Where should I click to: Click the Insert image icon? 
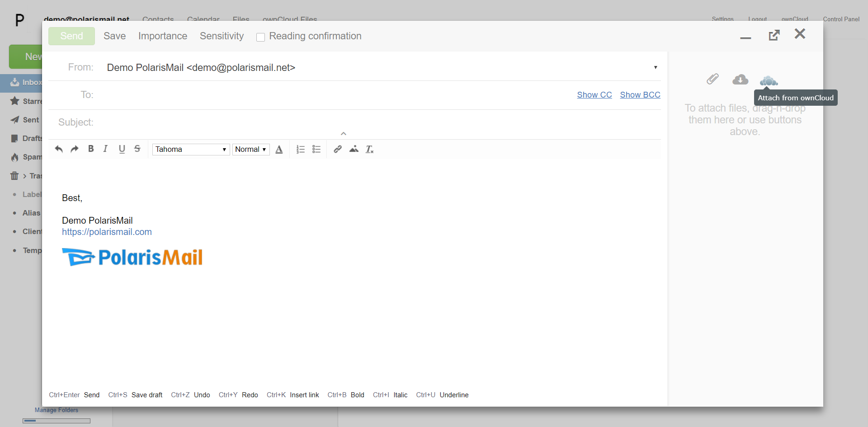pyautogui.click(x=354, y=149)
